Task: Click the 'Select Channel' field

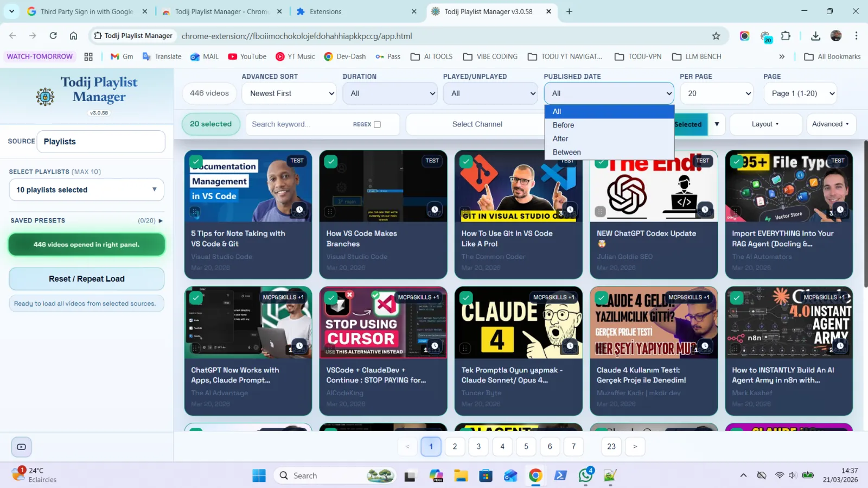Action: click(x=477, y=124)
